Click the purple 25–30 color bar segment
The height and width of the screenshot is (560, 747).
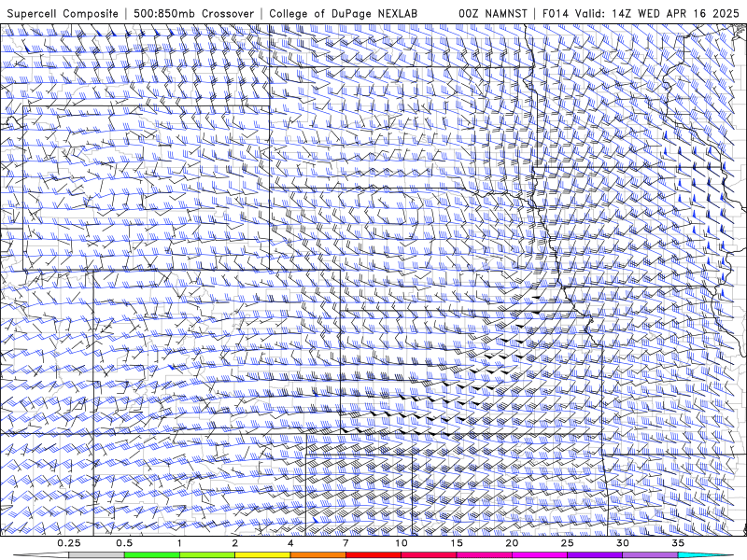(x=595, y=555)
